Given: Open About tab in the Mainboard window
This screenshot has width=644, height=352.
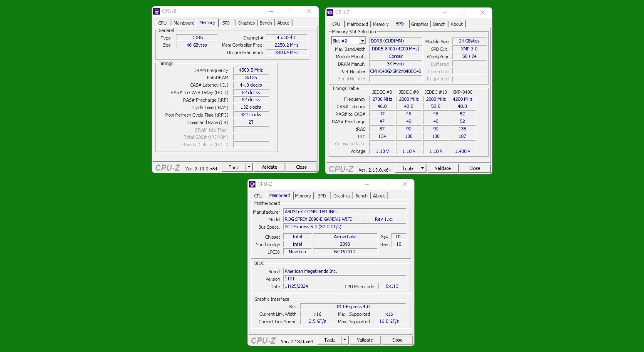Looking at the screenshot, I should [x=379, y=196].
